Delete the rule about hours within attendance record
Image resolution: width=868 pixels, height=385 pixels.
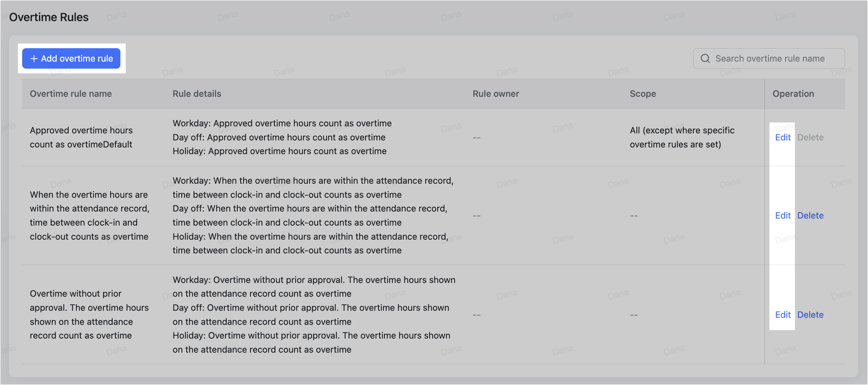pos(810,215)
